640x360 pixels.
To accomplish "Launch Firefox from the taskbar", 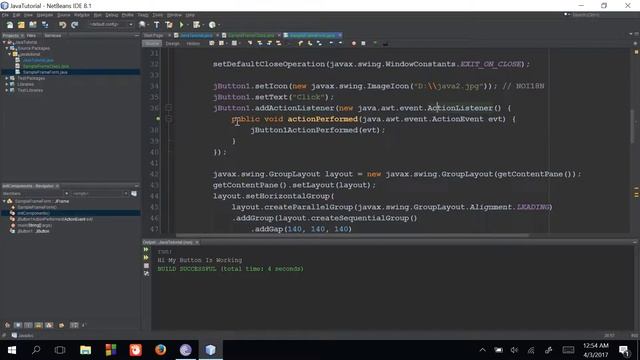I will [x=160, y=350].
